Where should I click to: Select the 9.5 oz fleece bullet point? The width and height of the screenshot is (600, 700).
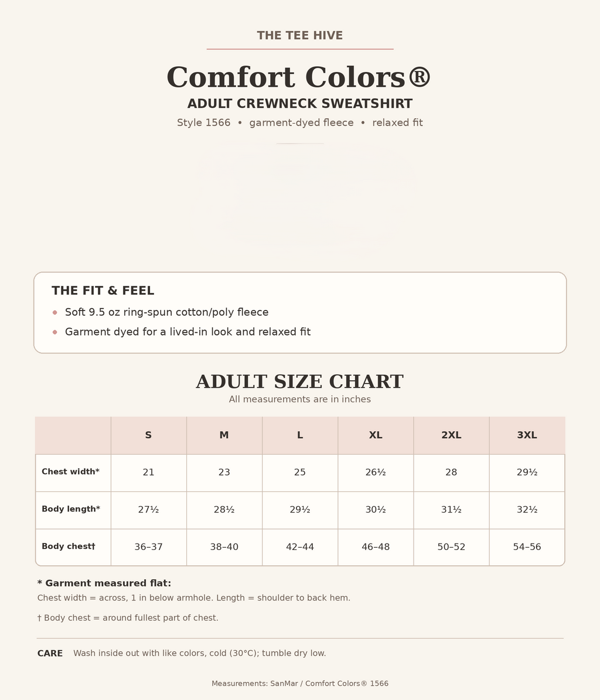click(x=166, y=312)
